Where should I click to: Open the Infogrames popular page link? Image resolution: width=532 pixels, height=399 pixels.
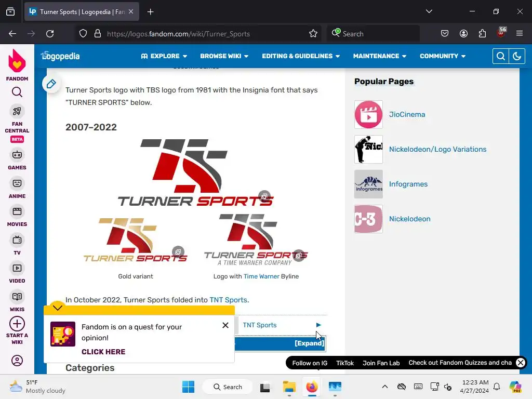[x=408, y=184]
